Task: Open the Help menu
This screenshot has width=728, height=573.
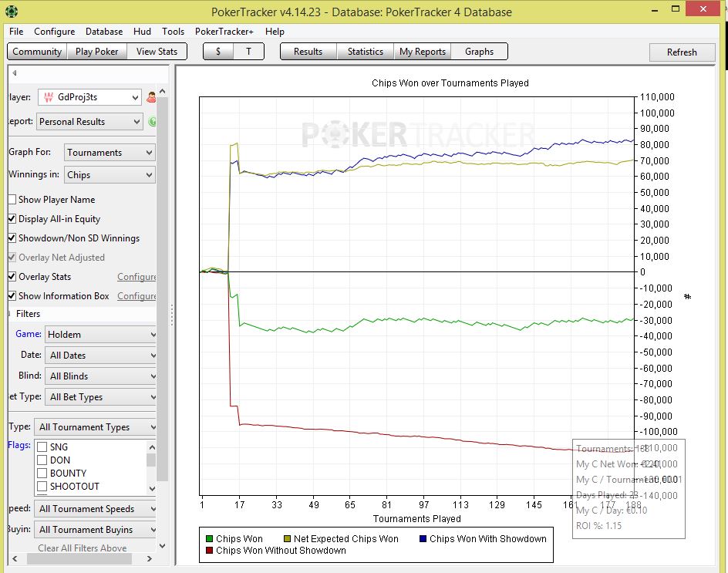Action: tap(275, 32)
